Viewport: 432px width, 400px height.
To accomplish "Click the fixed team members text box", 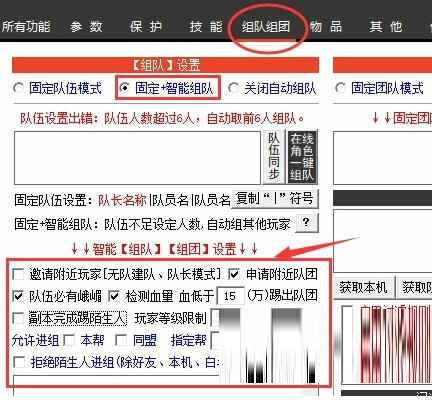I will (137, 158).
